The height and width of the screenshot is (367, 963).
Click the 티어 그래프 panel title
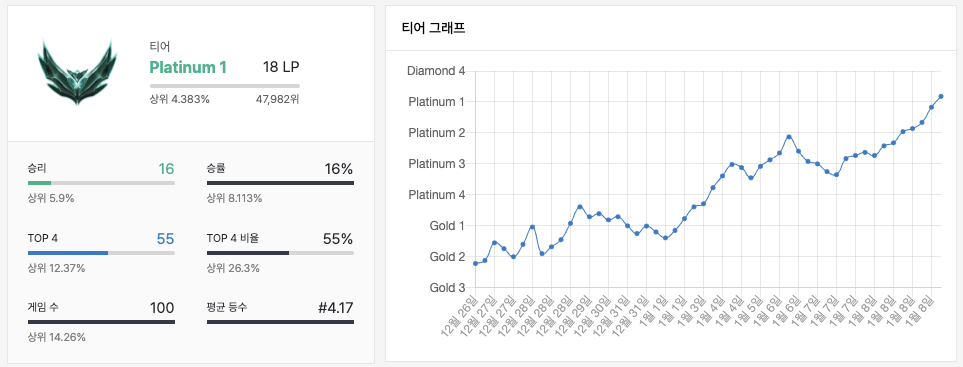click(433, 28)
